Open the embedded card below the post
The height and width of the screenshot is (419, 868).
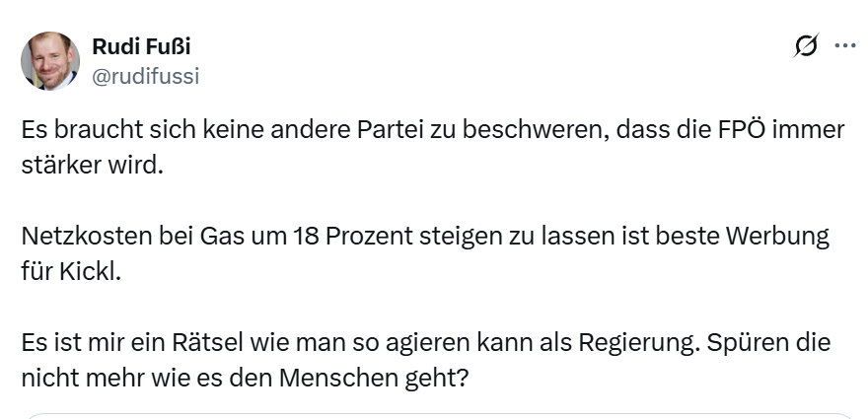pos(434,415)
